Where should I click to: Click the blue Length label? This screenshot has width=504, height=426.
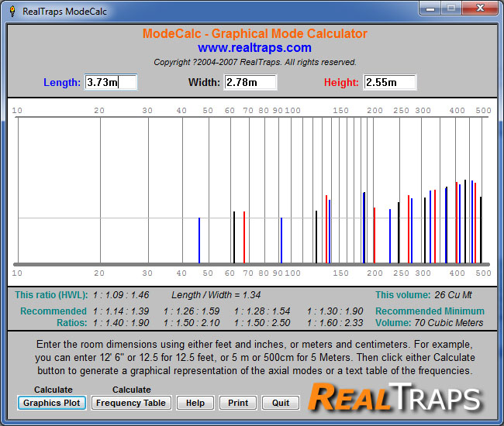62,82
